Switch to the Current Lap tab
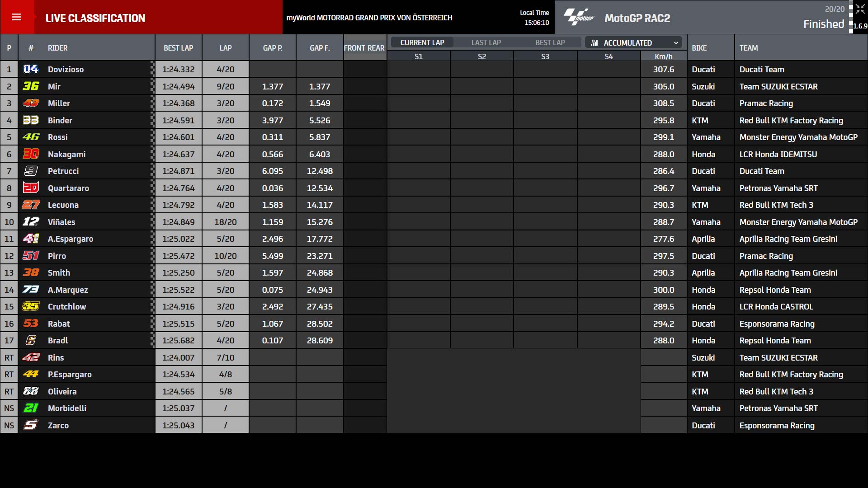Viewport: 868px width, 488px height. click(x=422, y=42)
